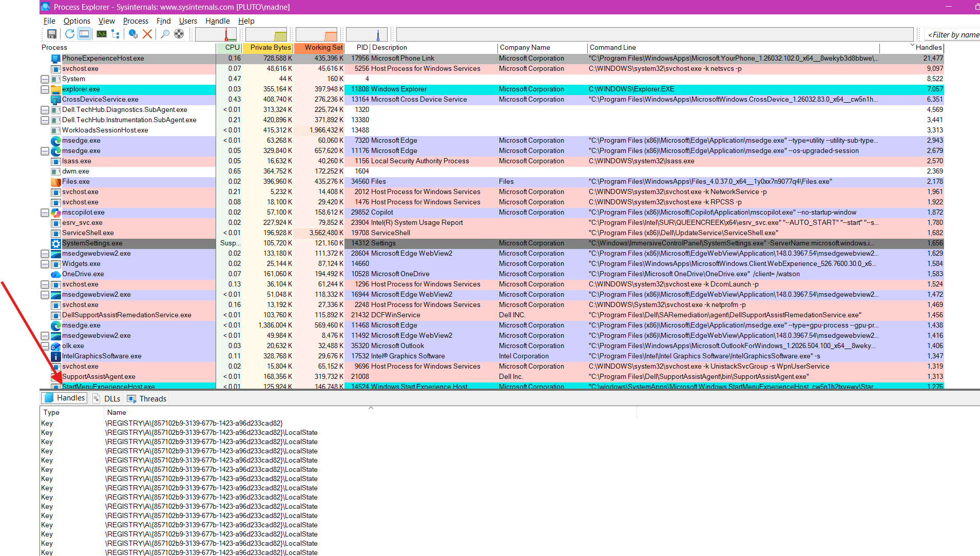
Task: Switch to the Threads tab
Action: tap(147, 398)
